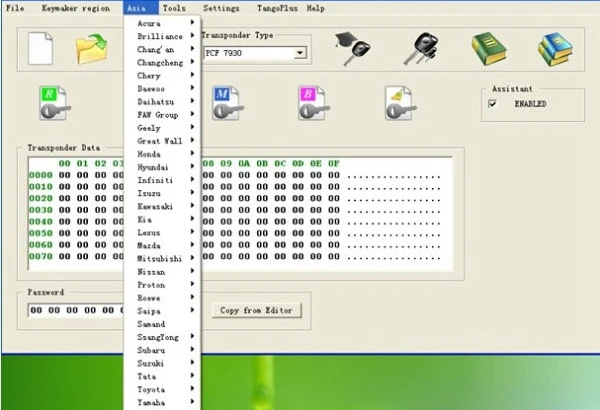
Task: Close the open Asia menu
Action: point(140,8)
